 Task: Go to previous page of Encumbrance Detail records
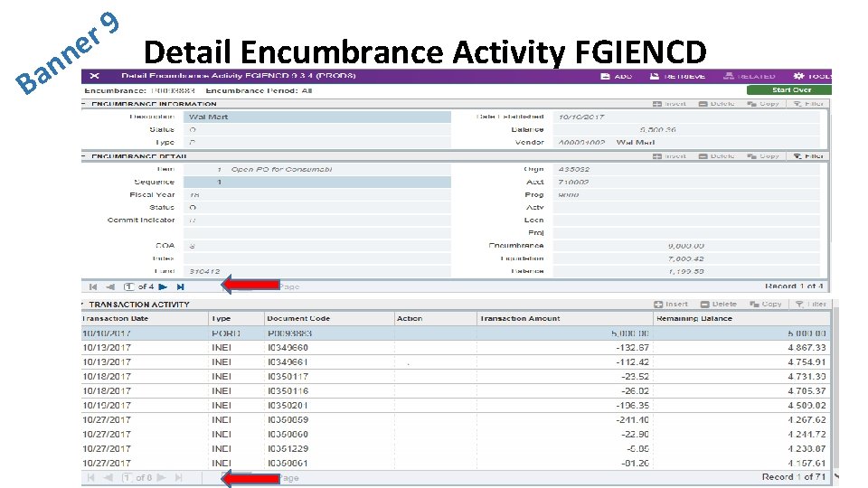pyautogui.click(x=110, y=286)
